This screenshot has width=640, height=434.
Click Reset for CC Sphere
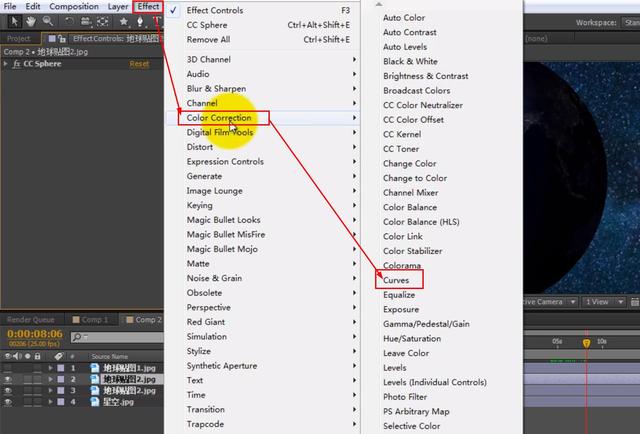[139, 64]
